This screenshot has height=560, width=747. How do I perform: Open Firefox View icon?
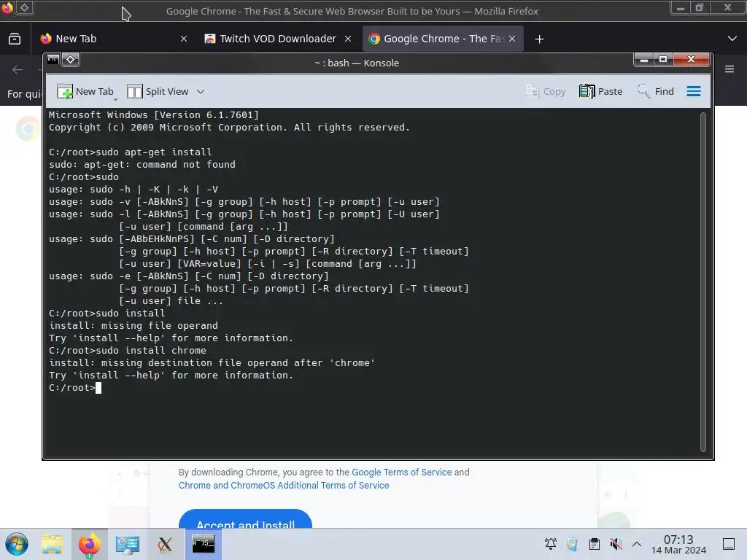(x=15, y=39)
